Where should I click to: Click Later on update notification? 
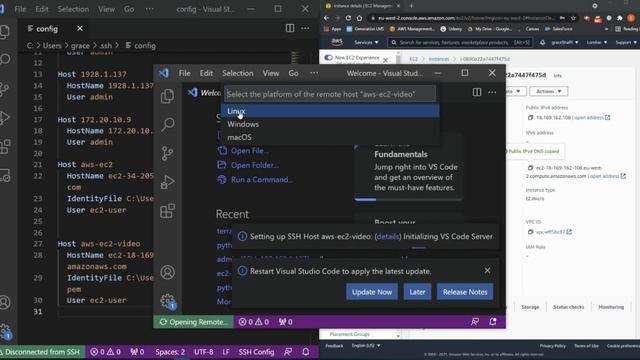pyautogui.click(x=417, y=292)
